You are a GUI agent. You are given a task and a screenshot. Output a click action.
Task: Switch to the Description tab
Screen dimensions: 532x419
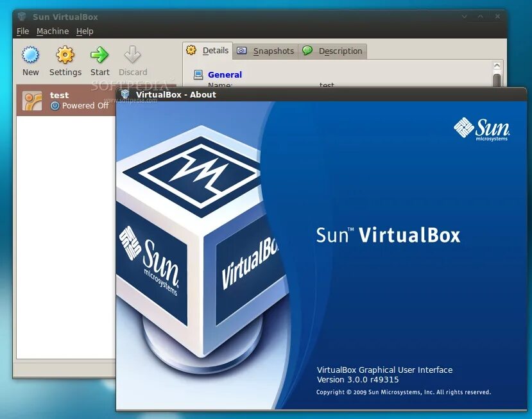[x=332, y=51]
